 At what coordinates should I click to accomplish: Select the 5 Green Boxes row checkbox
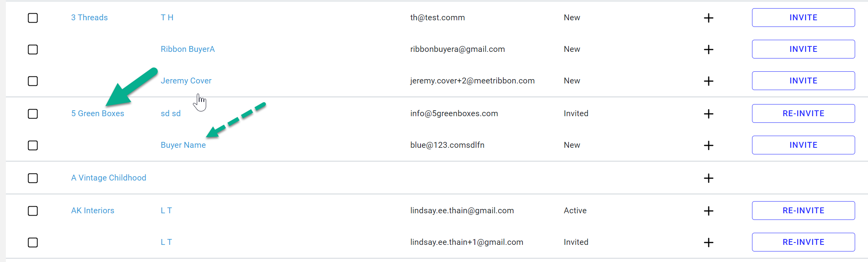[33, 114]
